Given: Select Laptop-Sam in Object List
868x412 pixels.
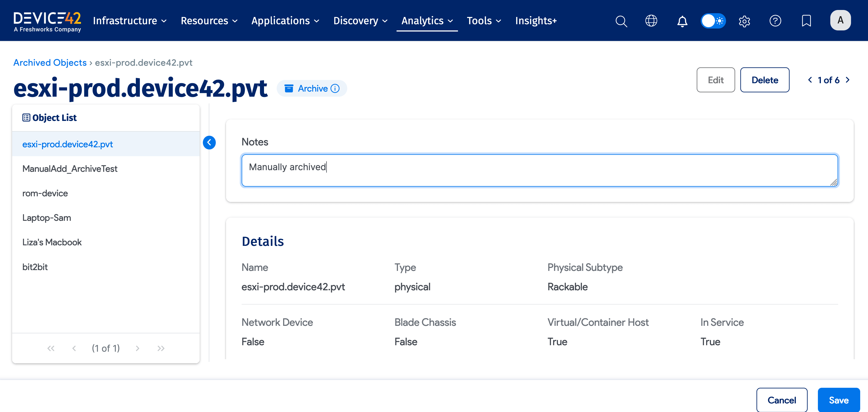Looking at the screenshot, I should (x=47, y=218).
